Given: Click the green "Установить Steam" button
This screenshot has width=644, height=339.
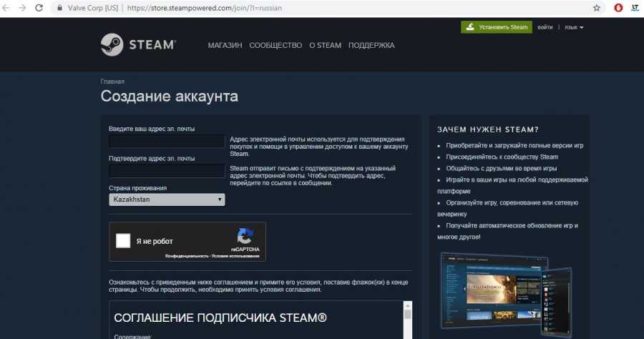Looking at the screenshot, I should point(496,27).
